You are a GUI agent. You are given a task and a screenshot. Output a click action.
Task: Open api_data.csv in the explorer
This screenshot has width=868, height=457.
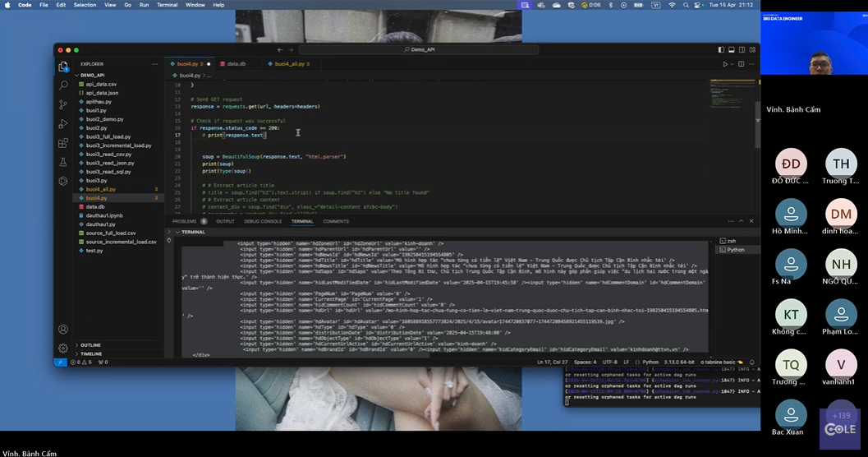tap(101, 84)
